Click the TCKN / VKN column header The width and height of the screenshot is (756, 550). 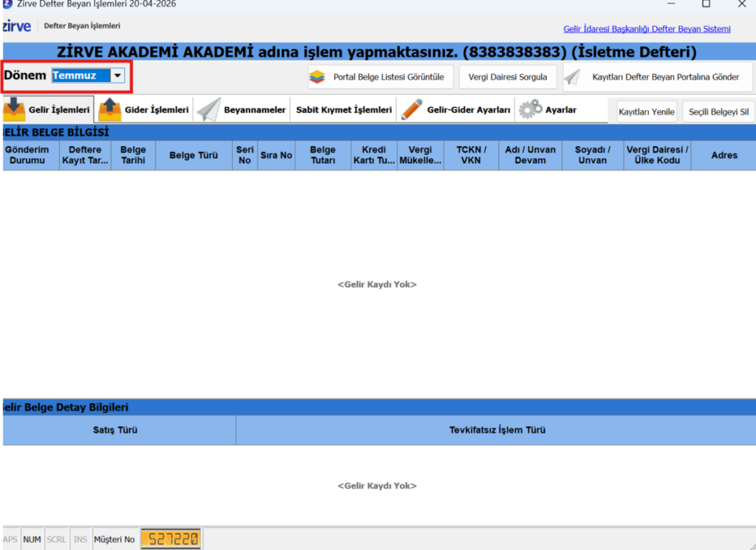[471, 155]
